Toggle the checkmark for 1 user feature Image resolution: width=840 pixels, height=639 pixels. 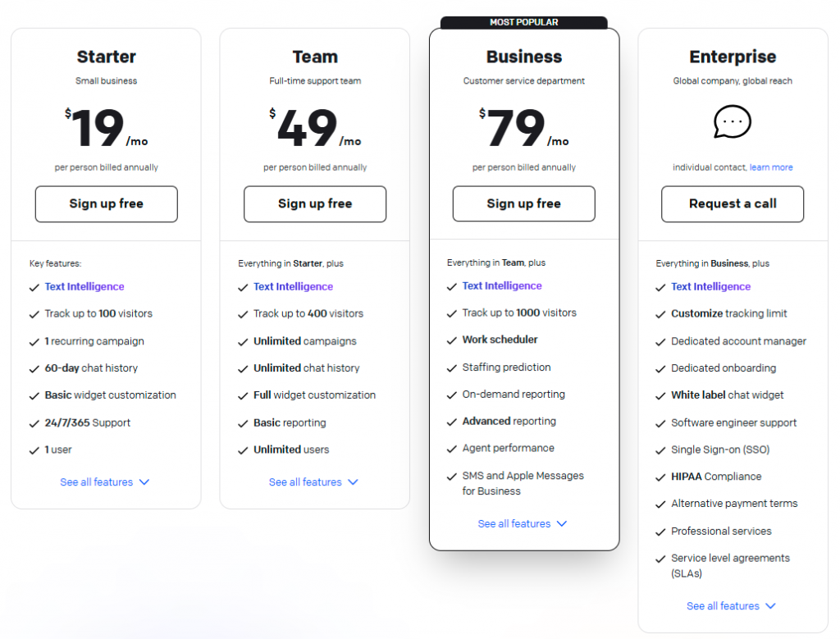click(34, 450)
